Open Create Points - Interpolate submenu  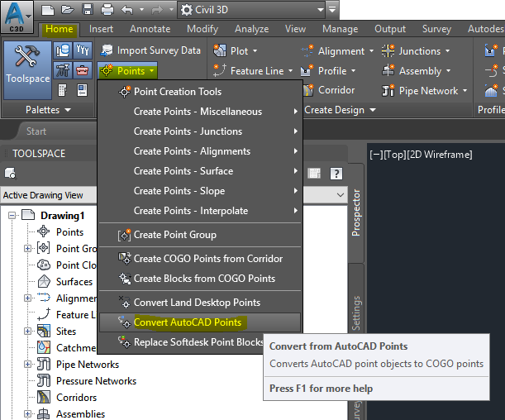point(200,211)
